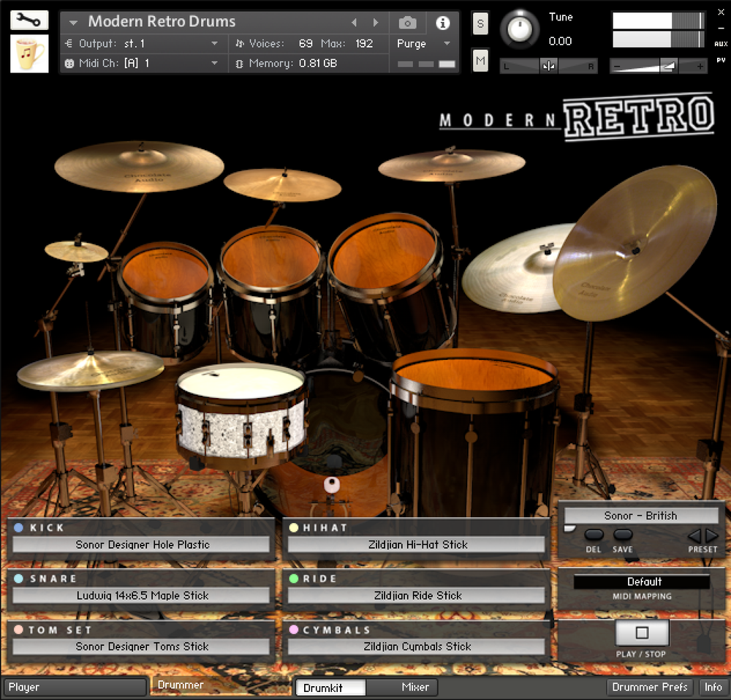Click the Tune value 0.00
The image size is (731, 700).
pos(560,41)
